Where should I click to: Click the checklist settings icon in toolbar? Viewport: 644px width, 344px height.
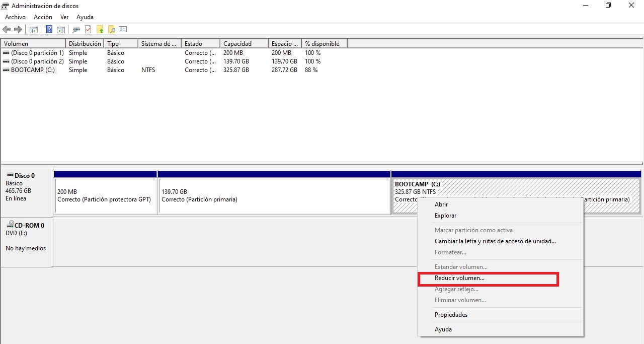click(x=123, y=30)
